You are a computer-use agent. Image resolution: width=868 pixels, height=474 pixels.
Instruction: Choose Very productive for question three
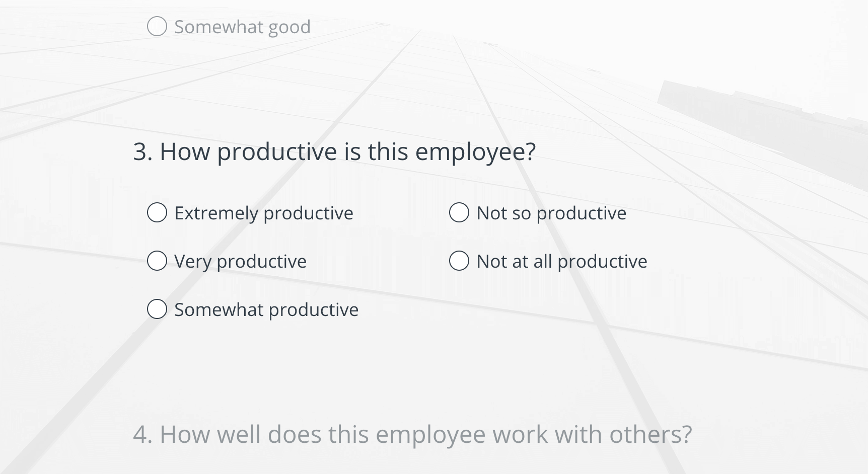click(157, 261)
